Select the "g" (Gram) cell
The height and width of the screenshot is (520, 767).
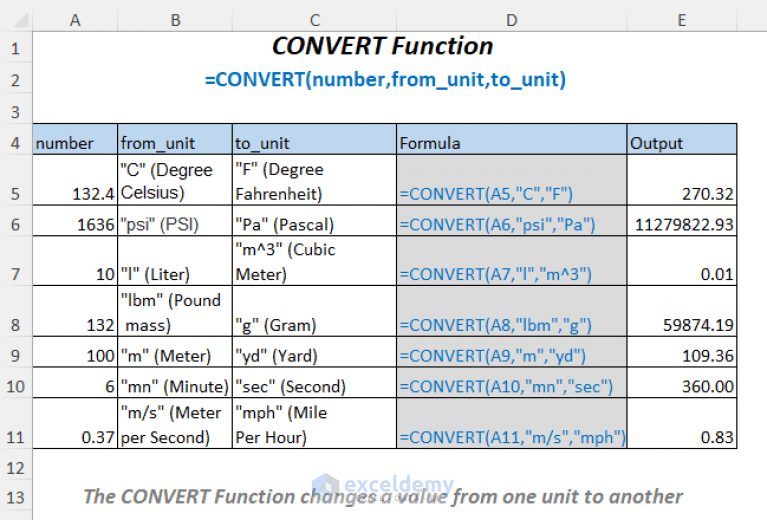pyautogui.click(x=315, y=311)
